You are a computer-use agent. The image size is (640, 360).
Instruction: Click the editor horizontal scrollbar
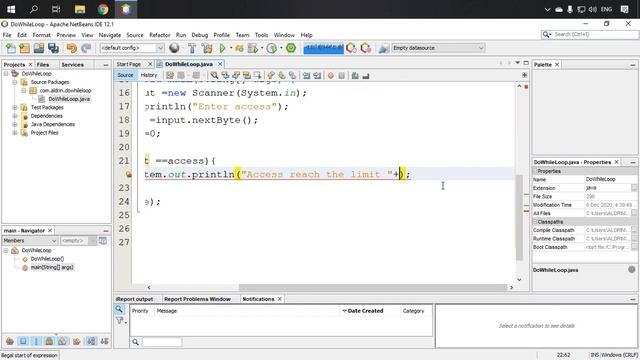(x=372, y=288)
